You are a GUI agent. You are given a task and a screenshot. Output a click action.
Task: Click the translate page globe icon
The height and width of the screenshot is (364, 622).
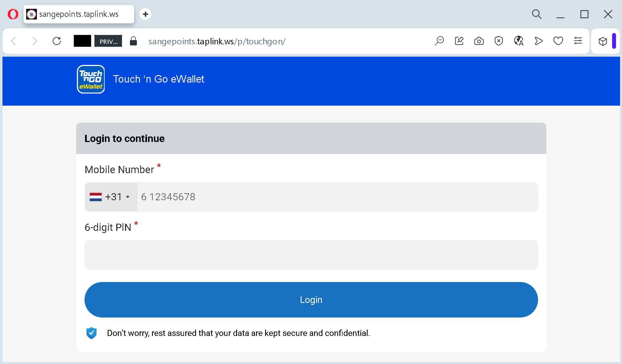518,41
